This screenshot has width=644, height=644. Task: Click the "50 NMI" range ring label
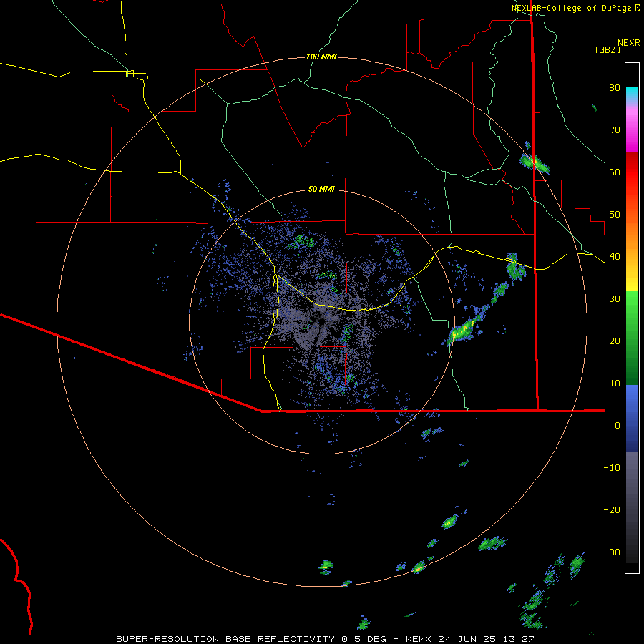point(321,190)
